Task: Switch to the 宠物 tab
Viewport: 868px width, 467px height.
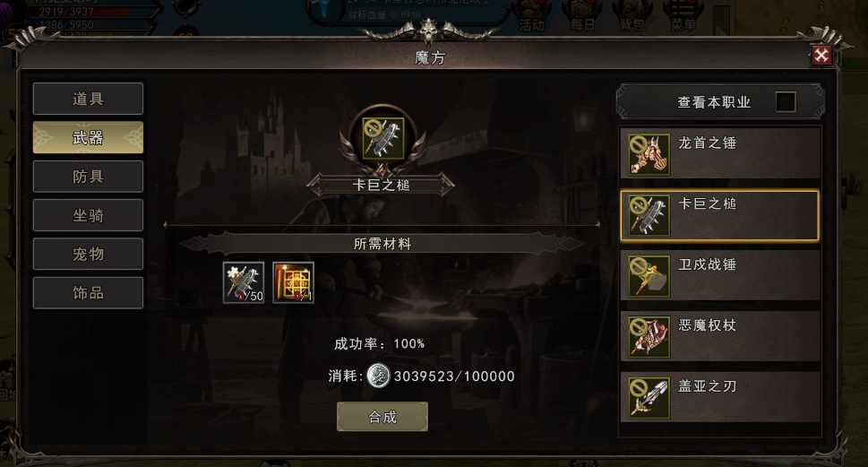Action: [88, 254]
